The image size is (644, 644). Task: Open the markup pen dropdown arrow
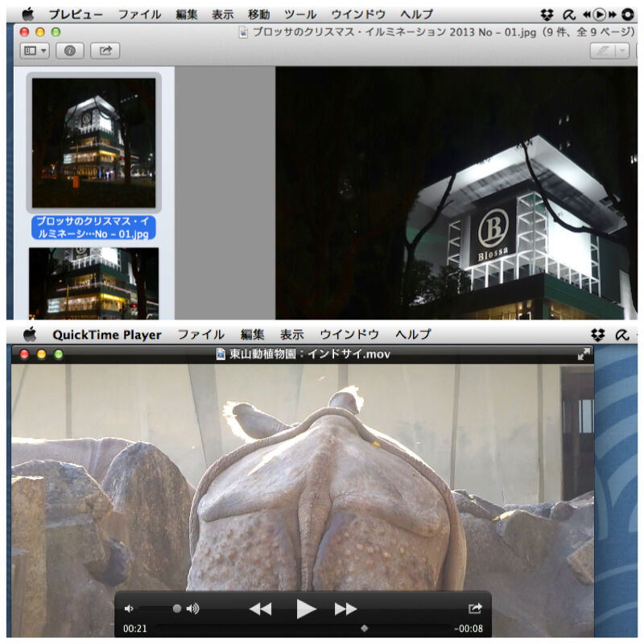click(x=622, y=52)
